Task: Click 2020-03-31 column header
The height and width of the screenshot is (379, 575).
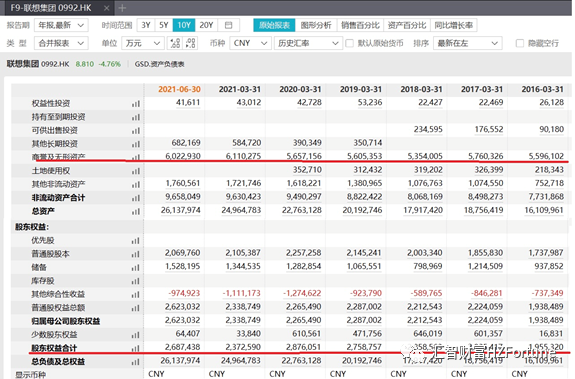Action: coord(300,89)
